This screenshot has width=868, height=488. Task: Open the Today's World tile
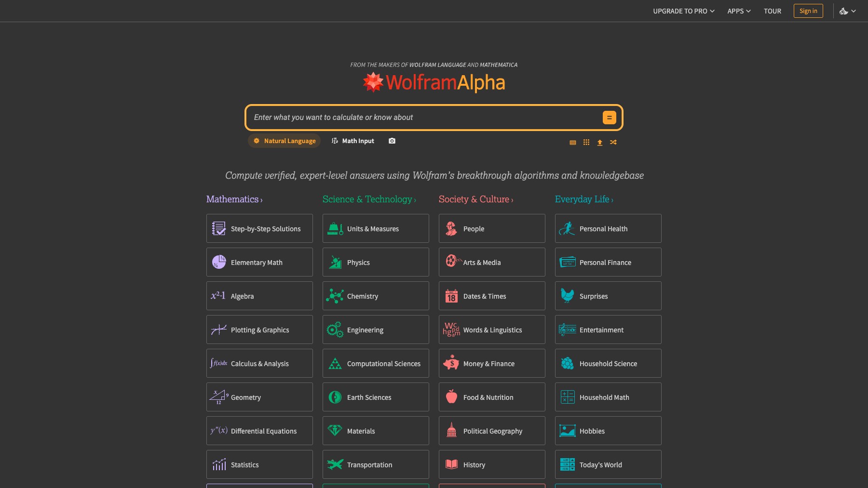608,464
